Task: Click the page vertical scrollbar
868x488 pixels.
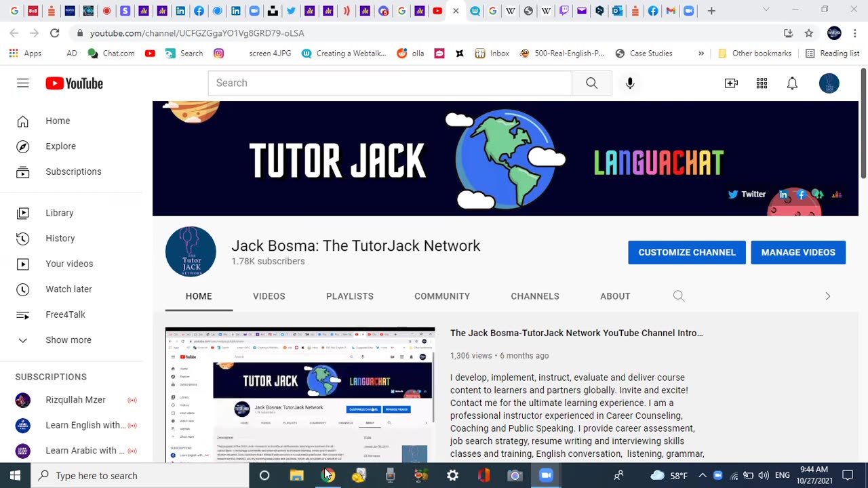Action: 863,123
